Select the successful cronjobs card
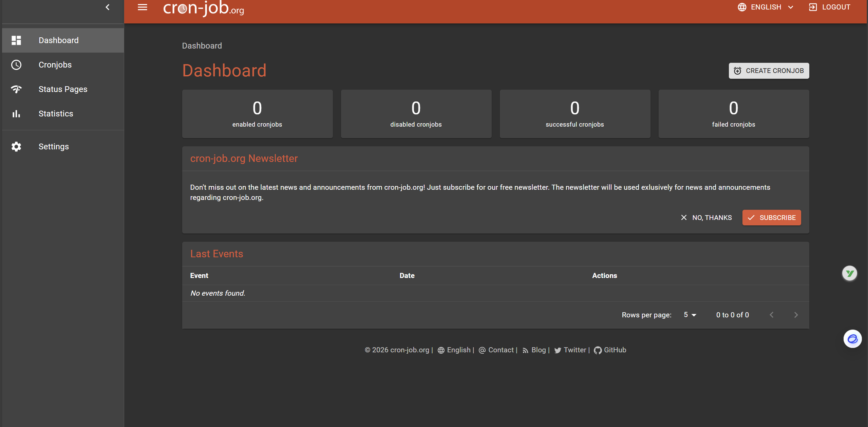The image size is (868, 427). coord(575,114)
